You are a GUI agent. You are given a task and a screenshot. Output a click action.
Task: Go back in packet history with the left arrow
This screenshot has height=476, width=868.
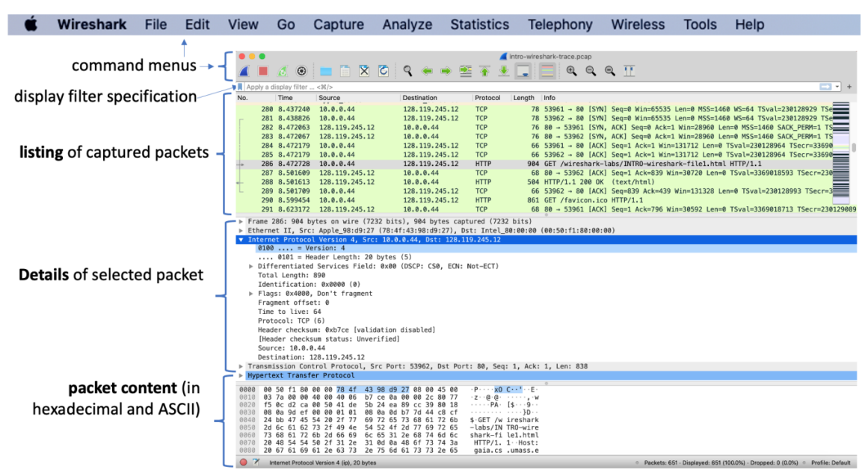click(x=427, y=71)
